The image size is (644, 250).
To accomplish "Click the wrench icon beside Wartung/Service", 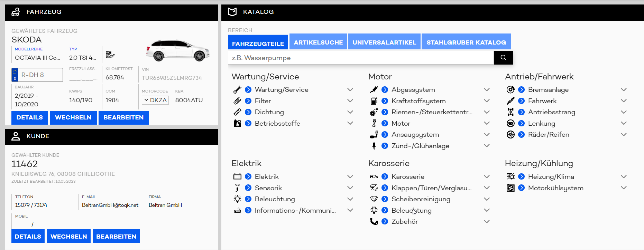I will (x=237, y=90).
